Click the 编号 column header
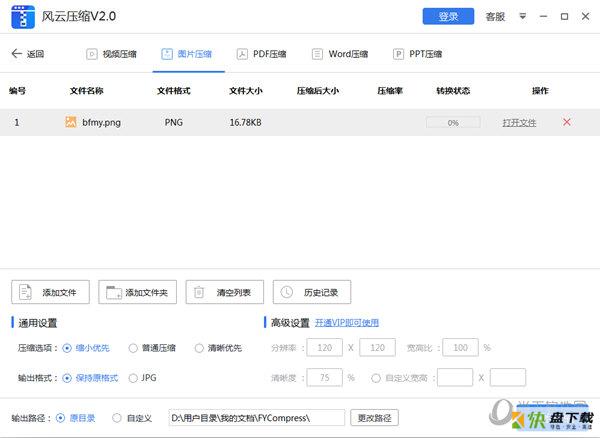 point(17,91)
